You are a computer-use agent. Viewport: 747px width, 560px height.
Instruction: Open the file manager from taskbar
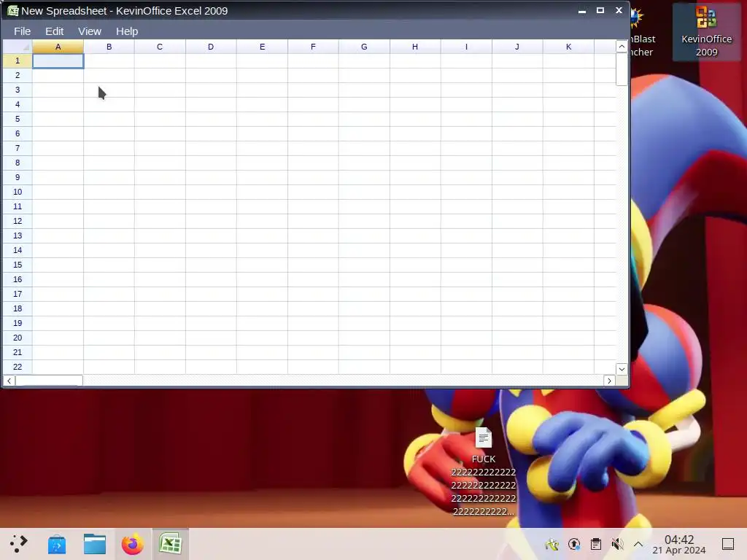coord(95,544)
